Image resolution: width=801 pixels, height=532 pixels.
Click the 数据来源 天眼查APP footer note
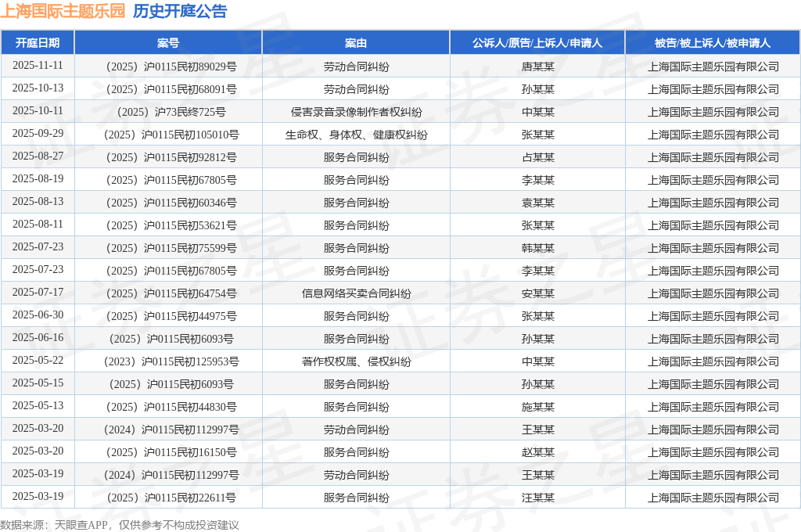tap(120, 525)
